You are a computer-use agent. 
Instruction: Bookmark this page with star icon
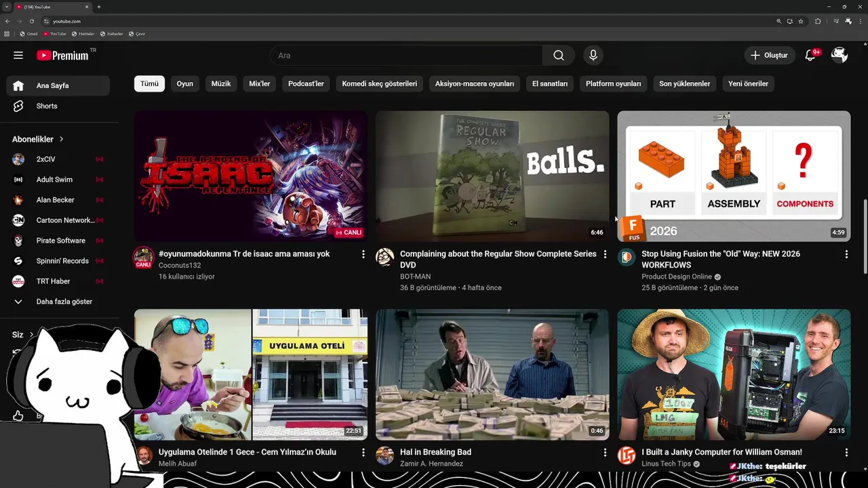[x=801, y=21]
